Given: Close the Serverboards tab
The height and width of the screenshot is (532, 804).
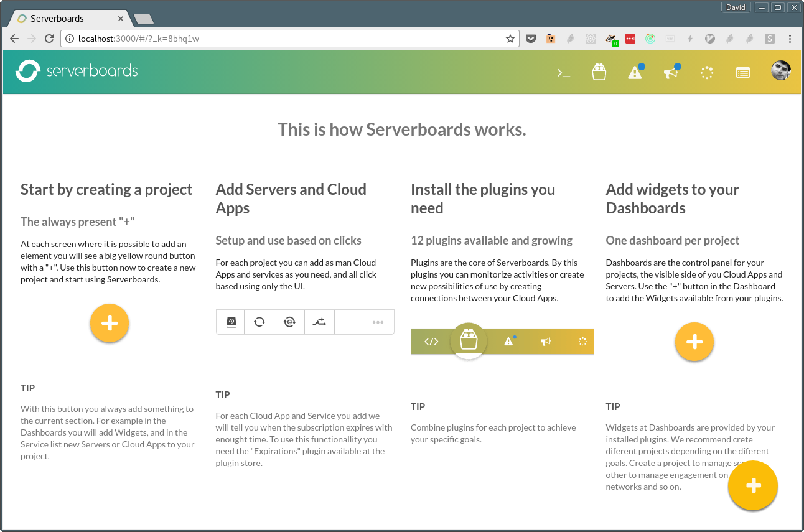Looking at the screenshot, I should pyautogui.click(x=122, y=19).
